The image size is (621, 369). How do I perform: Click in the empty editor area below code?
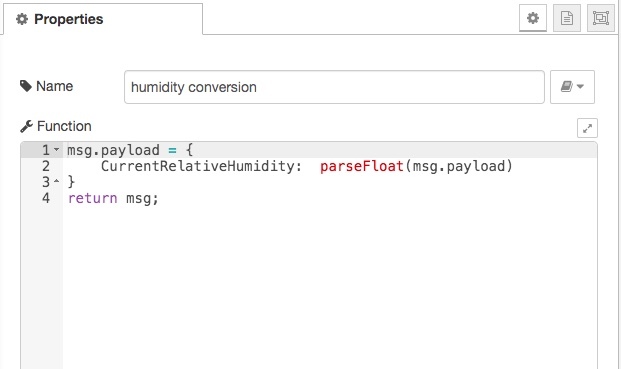point(330,287)
